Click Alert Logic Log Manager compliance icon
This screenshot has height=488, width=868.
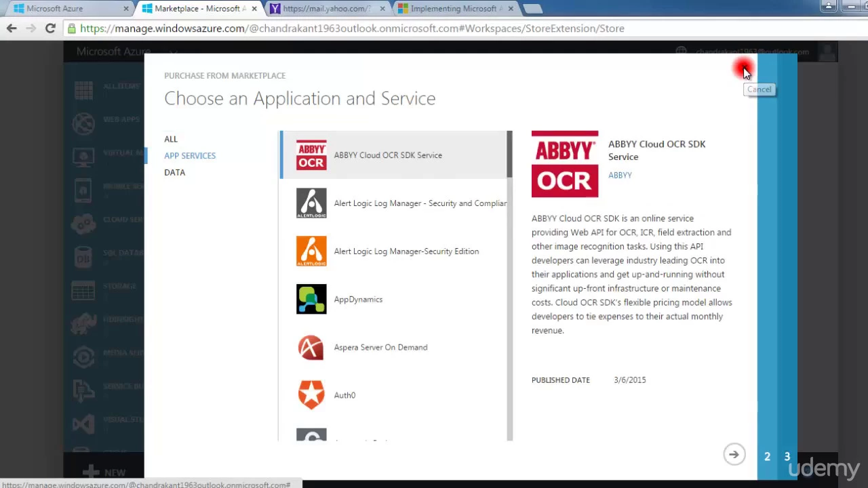pyautogui.click(x=311, y=203)
